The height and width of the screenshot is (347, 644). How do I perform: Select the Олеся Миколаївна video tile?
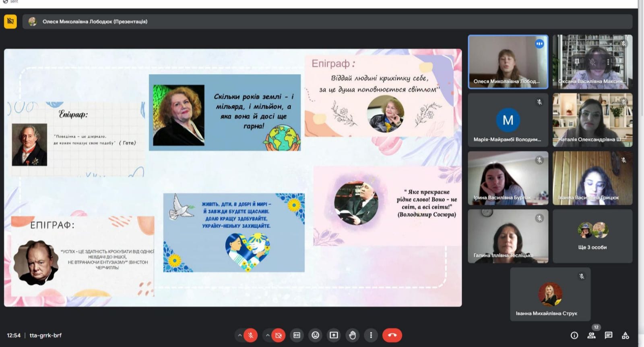click(x=508, y=62)
